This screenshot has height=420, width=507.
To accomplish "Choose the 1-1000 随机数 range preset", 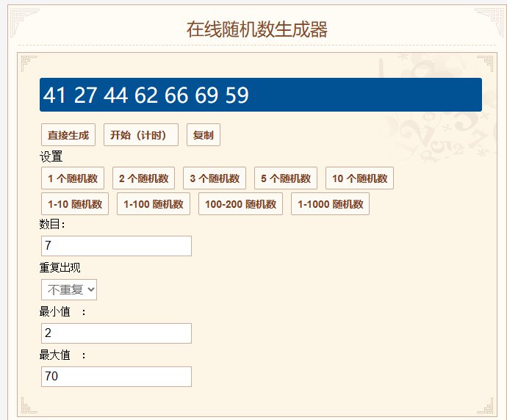I will (330, 204).
